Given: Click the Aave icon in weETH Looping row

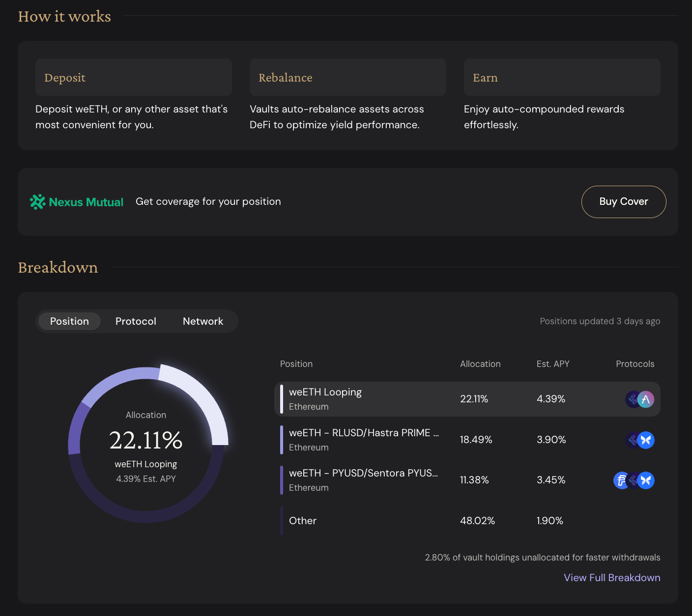Looking at the screenshot, I should [646, 399].
